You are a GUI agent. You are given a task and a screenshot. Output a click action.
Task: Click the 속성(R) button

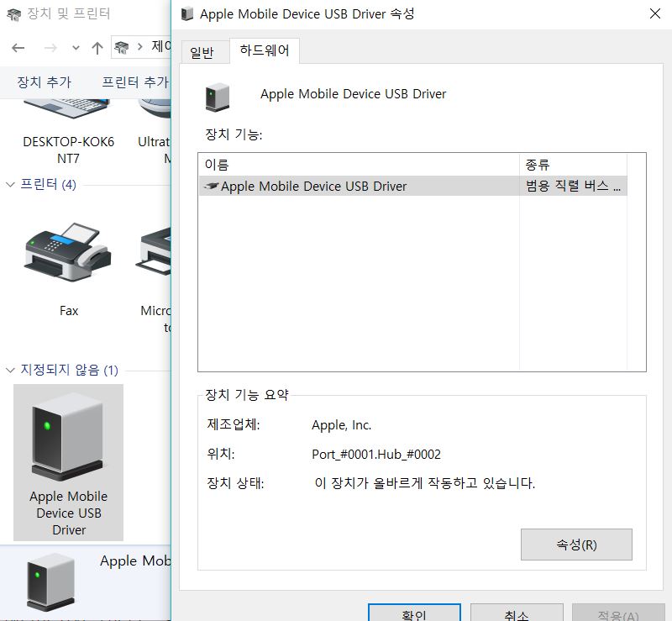click(576, 545)
